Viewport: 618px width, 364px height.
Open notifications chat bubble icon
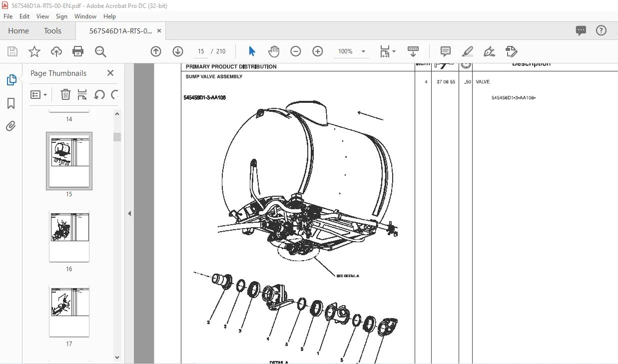581,30
